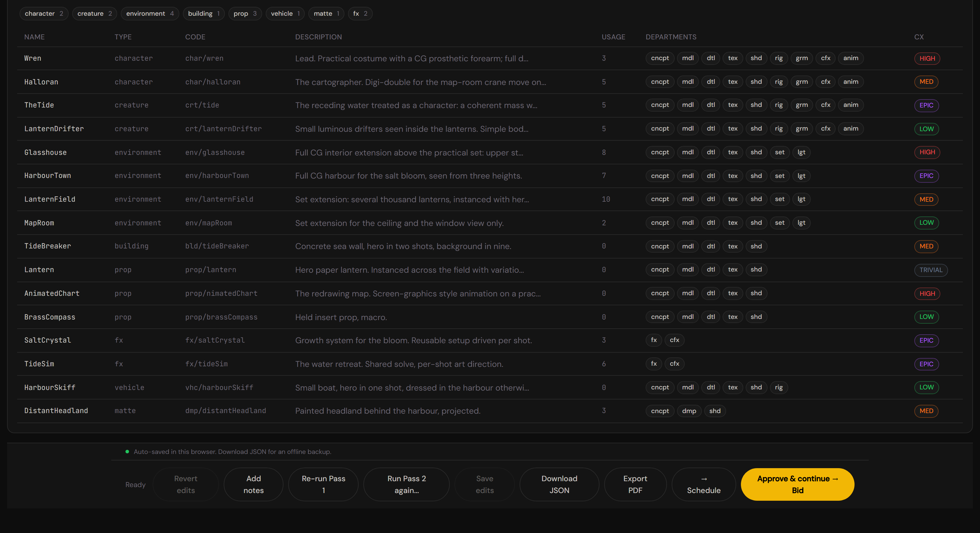Click MED badge on DistantHeadland row

[x=926, y=411]
